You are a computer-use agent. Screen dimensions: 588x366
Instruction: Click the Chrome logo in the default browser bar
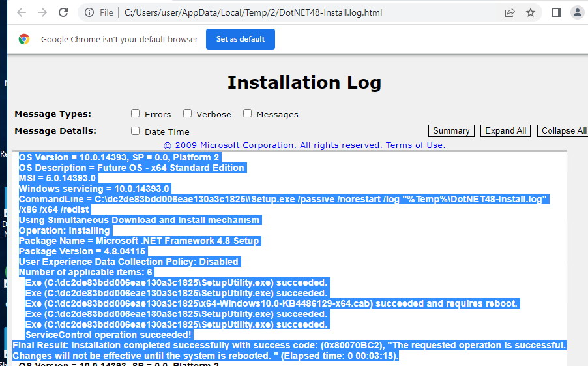[24, 39]
